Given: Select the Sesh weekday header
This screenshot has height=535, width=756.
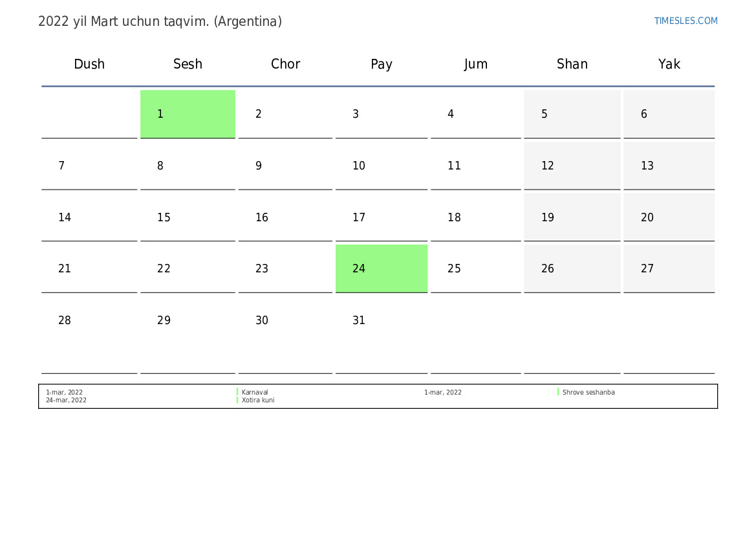Looking at the screenshot, I should coord(188,64).
